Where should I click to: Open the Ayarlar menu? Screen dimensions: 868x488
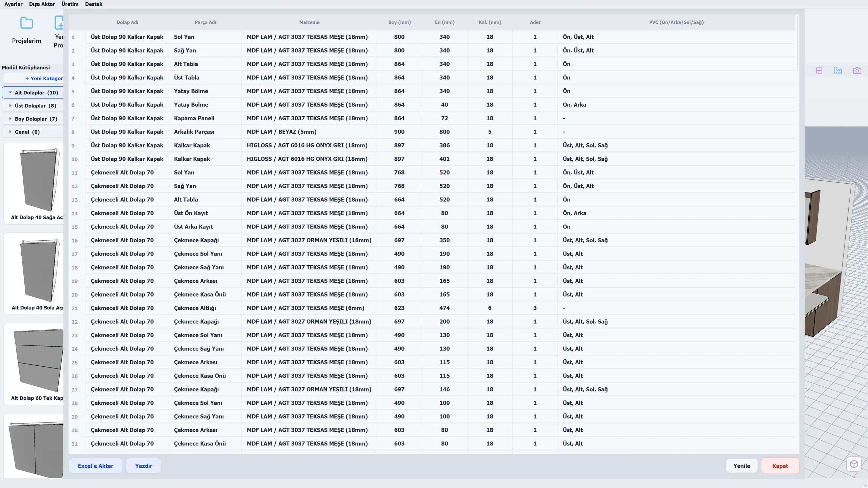coord(14,4)
